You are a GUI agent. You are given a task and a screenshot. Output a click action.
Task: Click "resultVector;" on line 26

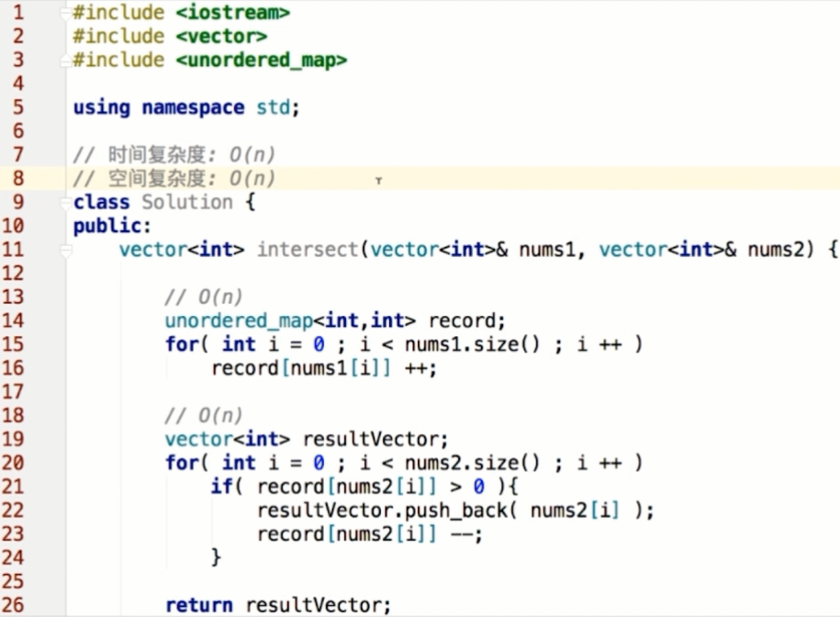319,605
